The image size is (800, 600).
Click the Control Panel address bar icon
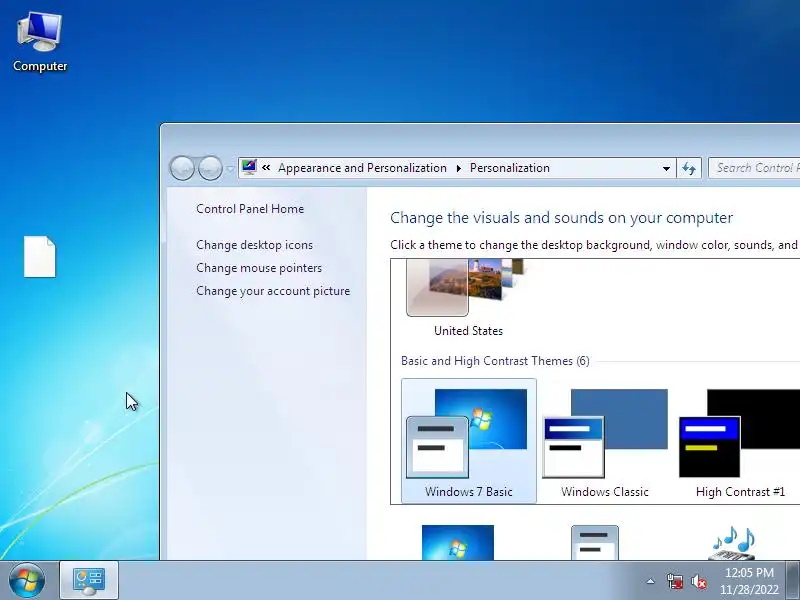[x=249, y=167]
